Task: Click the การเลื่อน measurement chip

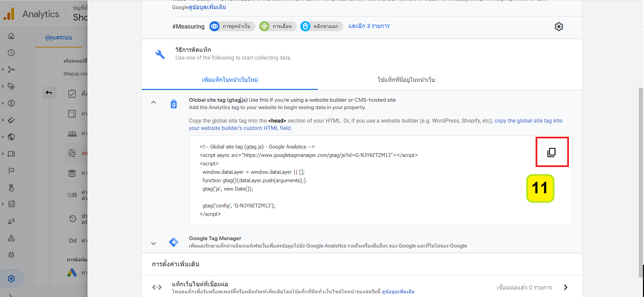Action: pos(278,26)
